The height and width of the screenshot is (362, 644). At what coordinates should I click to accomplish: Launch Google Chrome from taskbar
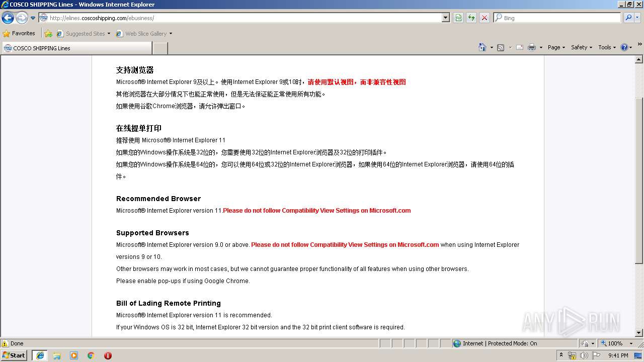91,355
